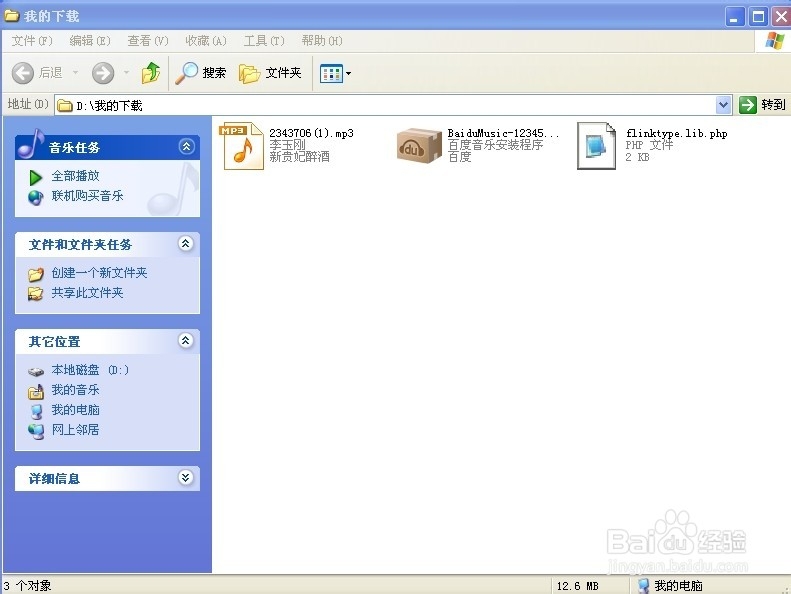Collapse the 音乐任务 panel
Screen dimensions: 791x594
click(x=186, y=147)
